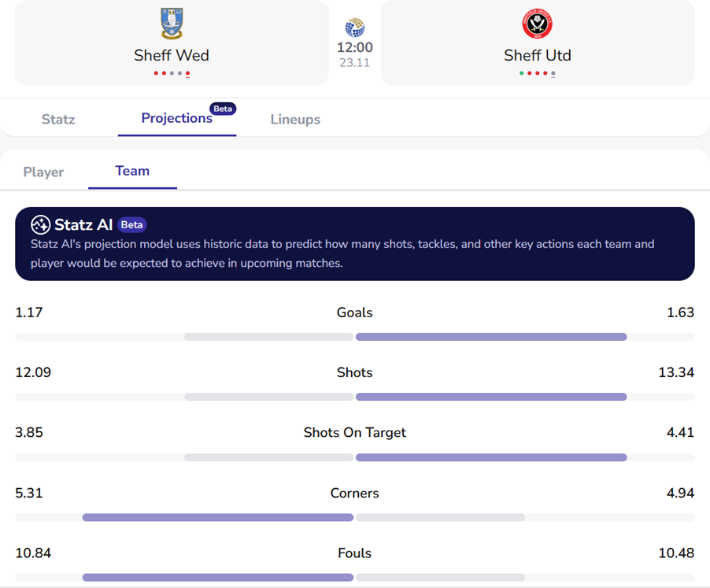
Task: Click the Corners projection bar
Action: [x=354, y=517]
